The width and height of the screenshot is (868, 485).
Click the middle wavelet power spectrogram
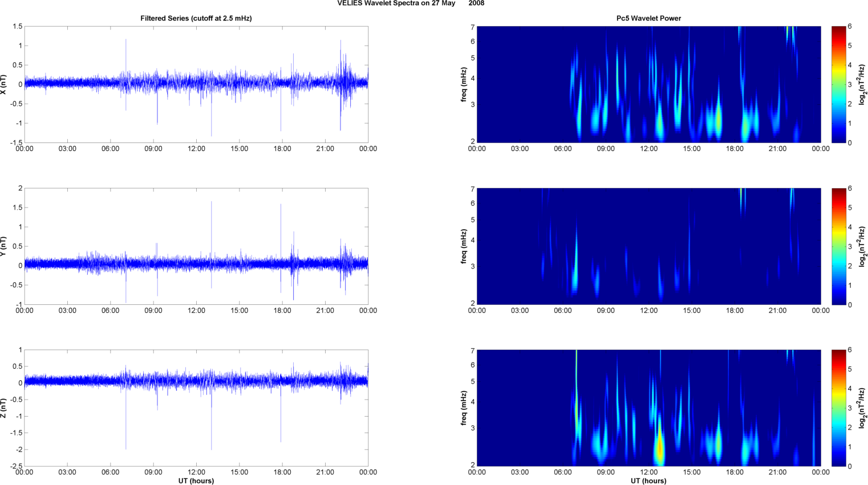tap(648, 246)
